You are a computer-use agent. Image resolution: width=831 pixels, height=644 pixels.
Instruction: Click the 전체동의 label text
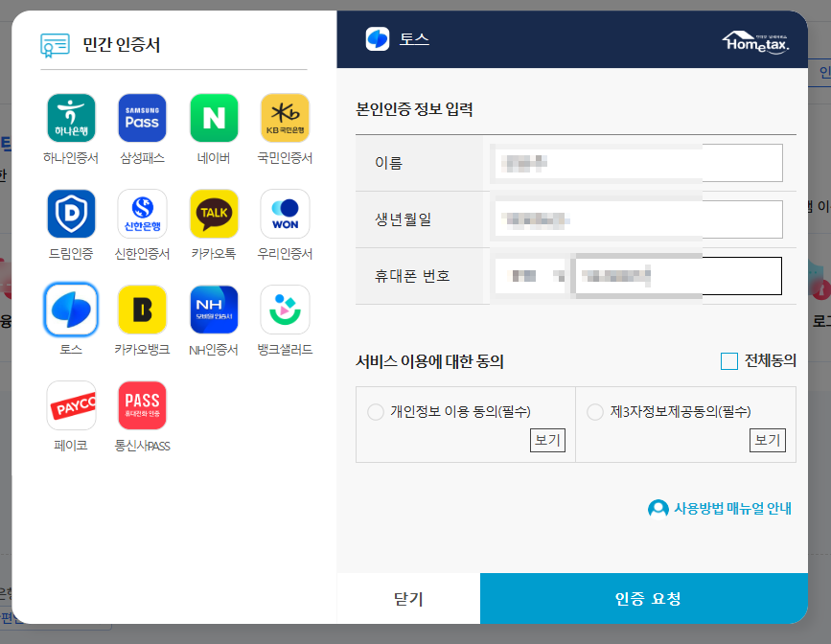tap(770, 361)
